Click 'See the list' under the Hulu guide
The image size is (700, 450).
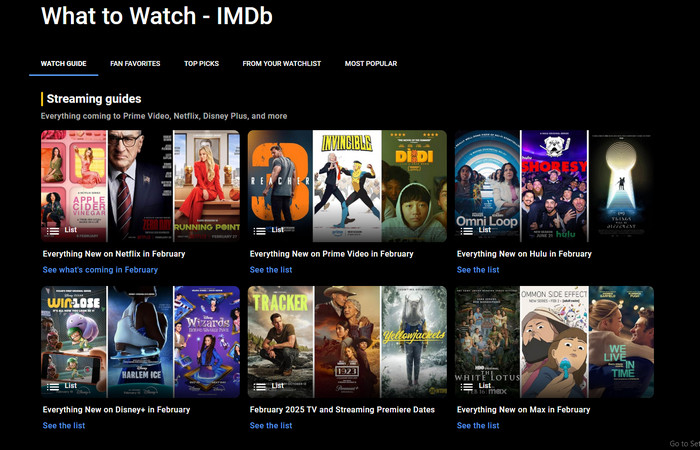coord(478,270)
